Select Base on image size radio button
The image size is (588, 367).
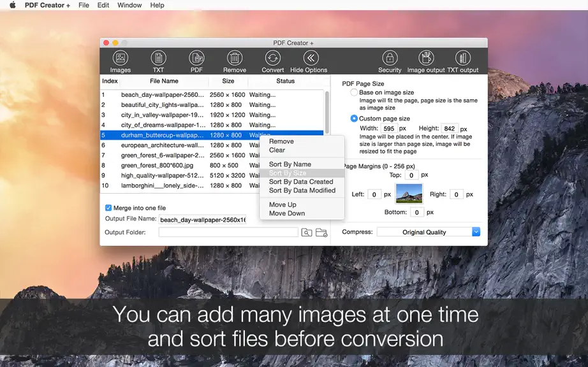tap(353, 92)
